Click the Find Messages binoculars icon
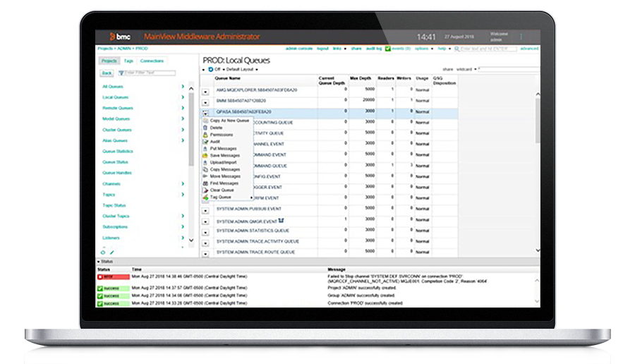 tap(205, 183)
